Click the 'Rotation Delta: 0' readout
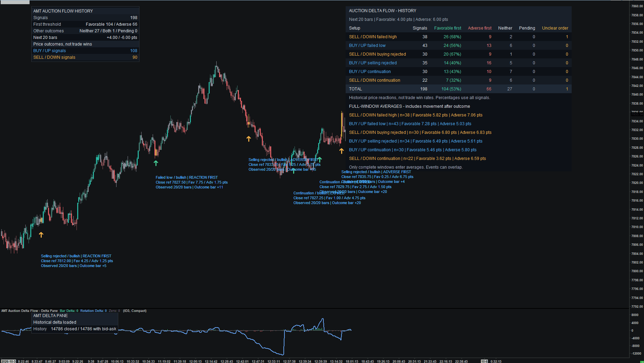The image size is (644, 363). 94,311
